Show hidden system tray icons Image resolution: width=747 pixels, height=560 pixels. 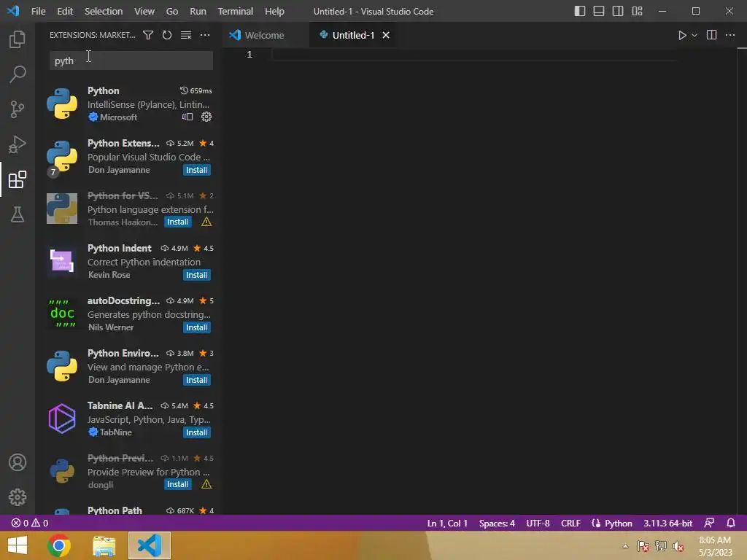coord(625,546)
